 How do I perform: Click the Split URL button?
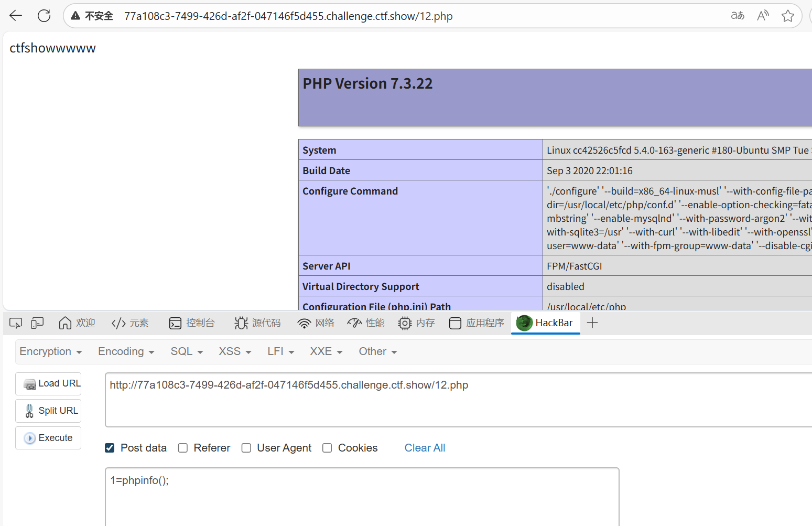point(48,411)
